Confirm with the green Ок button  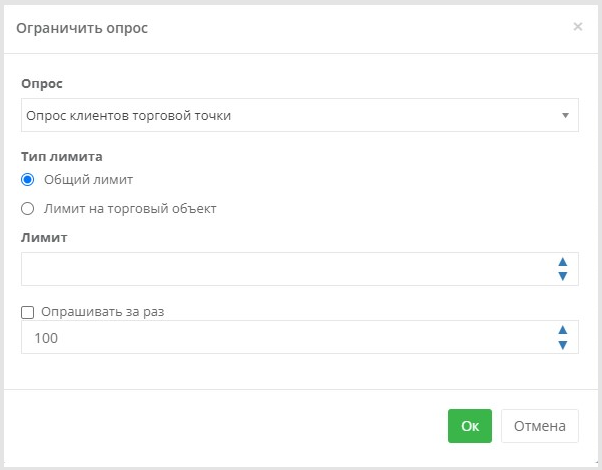click(x=470, y=426)
